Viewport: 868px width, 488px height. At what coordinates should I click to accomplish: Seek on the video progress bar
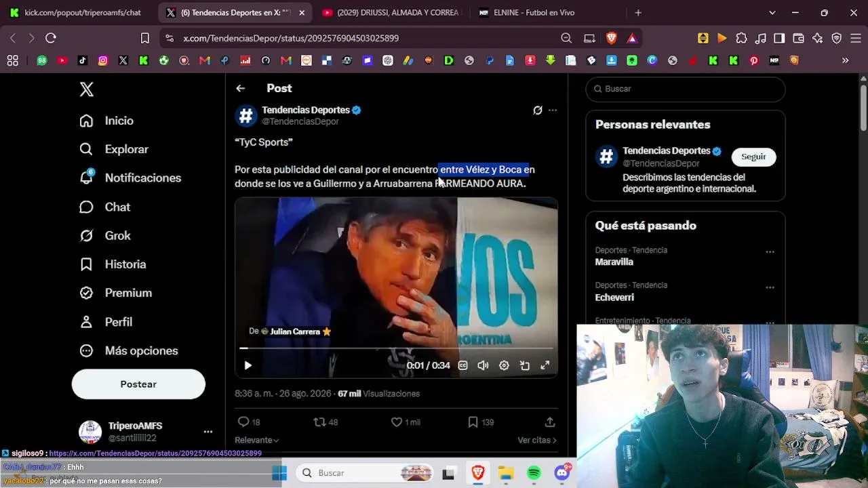coord(396,348)
